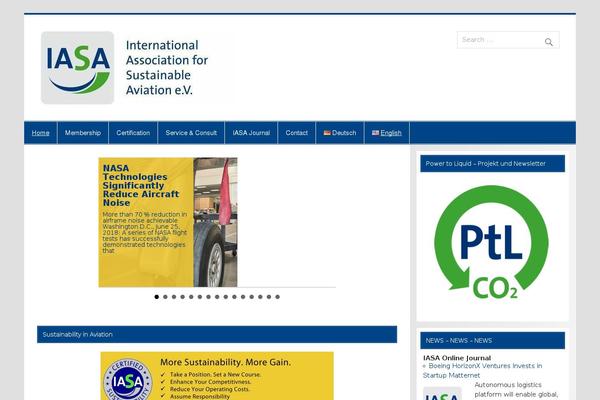Open the Contact page
The height and width of the screenshot is (400, 600).
click(297, 133)
